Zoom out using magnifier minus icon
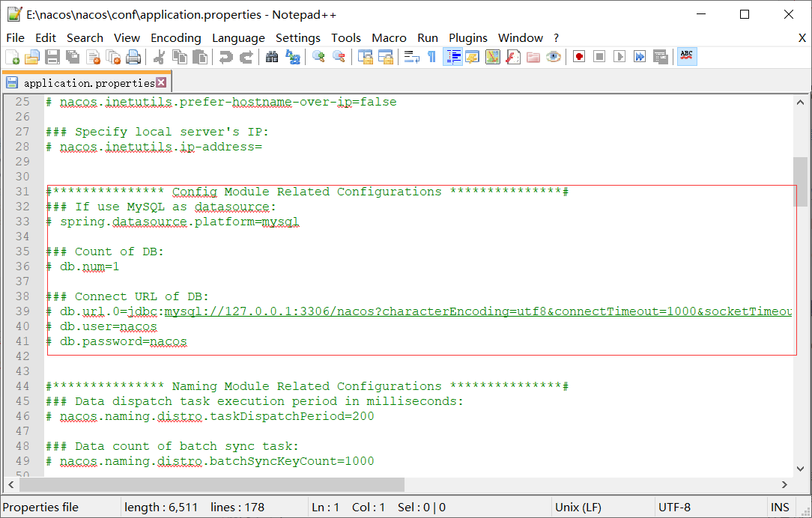Screen dimensions: 812x518 click(x=339, y=57)
